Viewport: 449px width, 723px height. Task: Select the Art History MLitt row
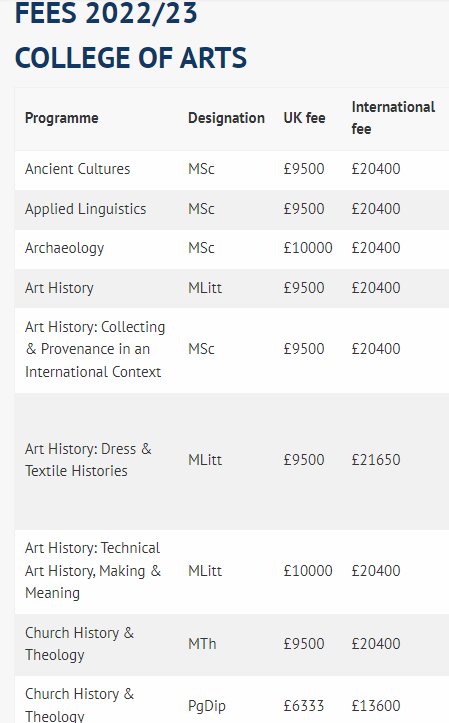232,288
